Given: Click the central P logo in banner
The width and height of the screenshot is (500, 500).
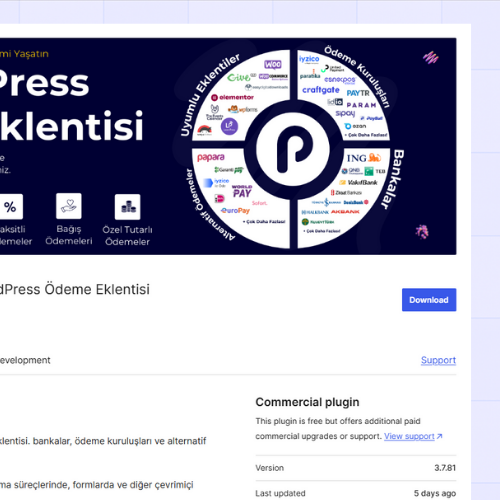Looking at the screenshot, I should pos(293,149).
